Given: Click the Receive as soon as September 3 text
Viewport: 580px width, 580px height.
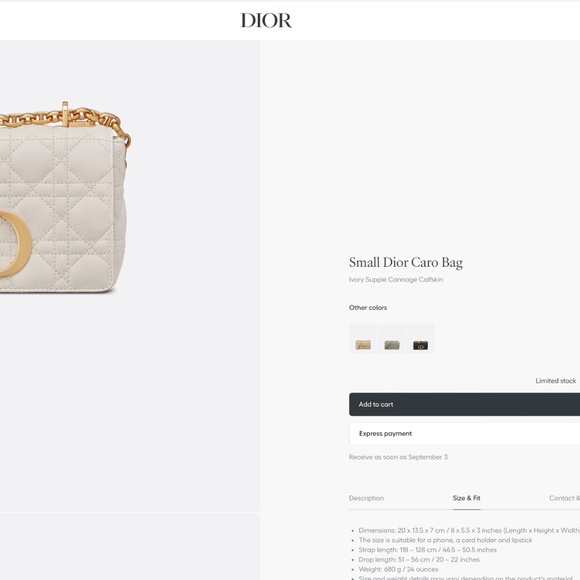Looking at the screenshot, I should [398, 457].
